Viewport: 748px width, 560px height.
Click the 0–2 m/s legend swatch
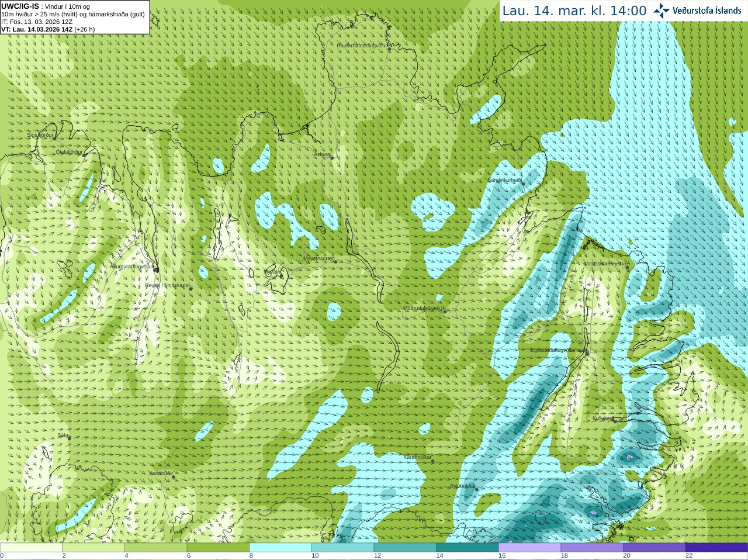pyautogui.click(x=32, y=548)
